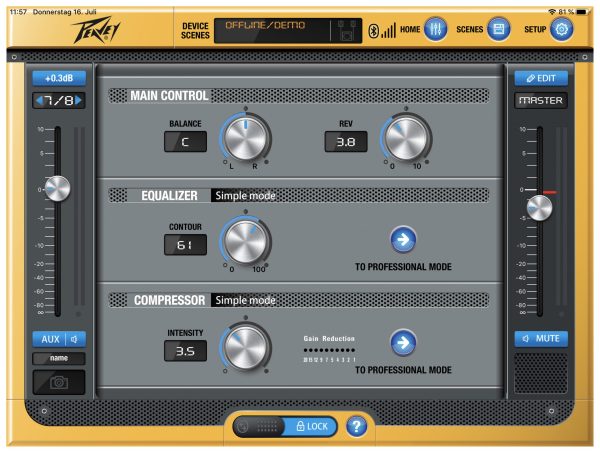Click the +0.3dB level readout

click(59, 78)
